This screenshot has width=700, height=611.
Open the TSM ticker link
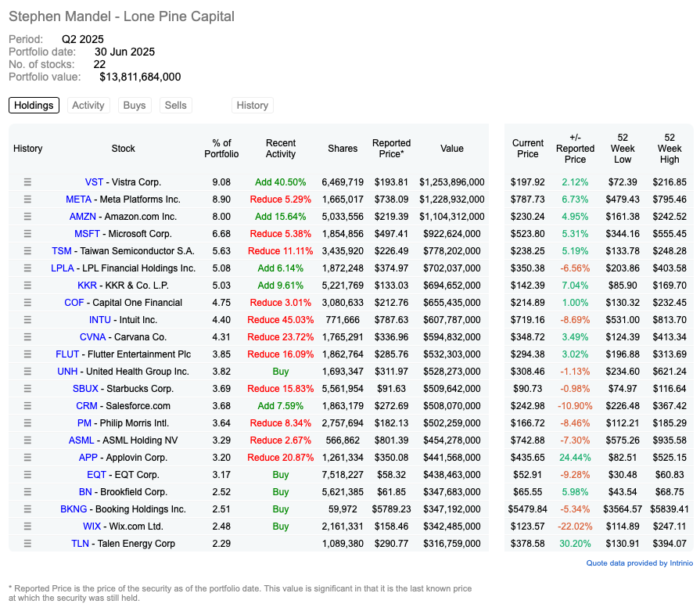click(62, 251)
